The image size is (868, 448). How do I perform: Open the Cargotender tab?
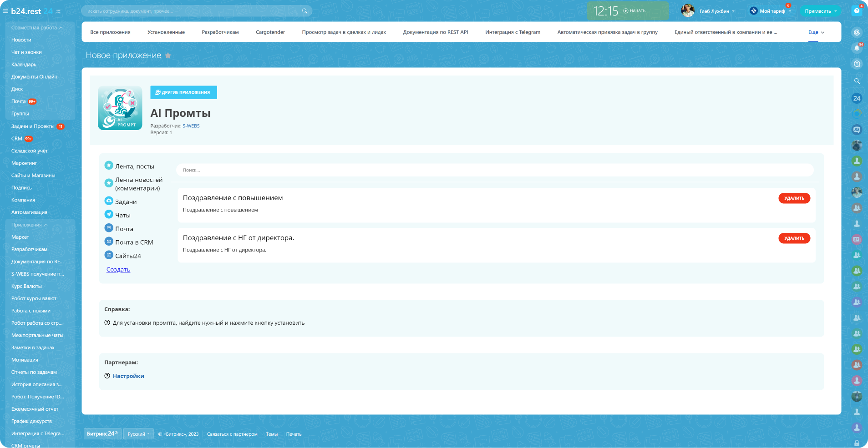point(270,32)
